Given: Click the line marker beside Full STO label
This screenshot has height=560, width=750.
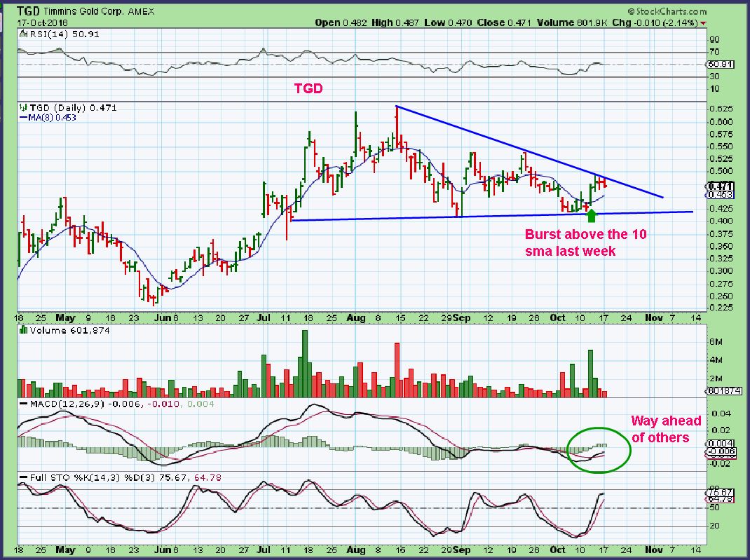Looking at the screenshot, I should point(23,478).
